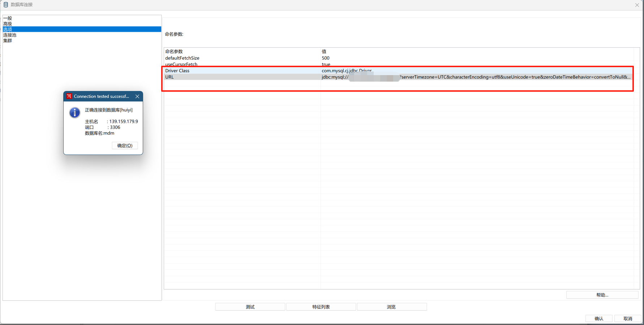644x325 pixels.
Task: Click the Kettle icon on the success popup
Action: (69, 96)
